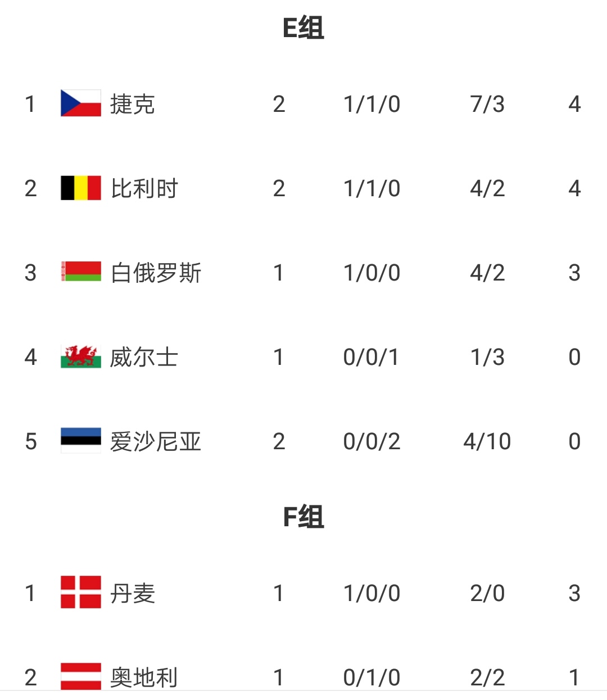Select the 威尔士 team name

click(x=144, y=358)
